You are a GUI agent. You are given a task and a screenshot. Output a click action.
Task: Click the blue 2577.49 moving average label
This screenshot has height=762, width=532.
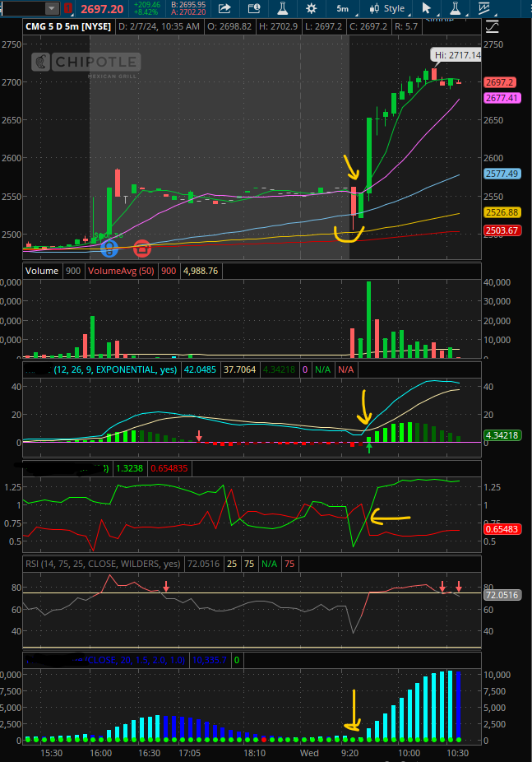(x=502, y=174)
